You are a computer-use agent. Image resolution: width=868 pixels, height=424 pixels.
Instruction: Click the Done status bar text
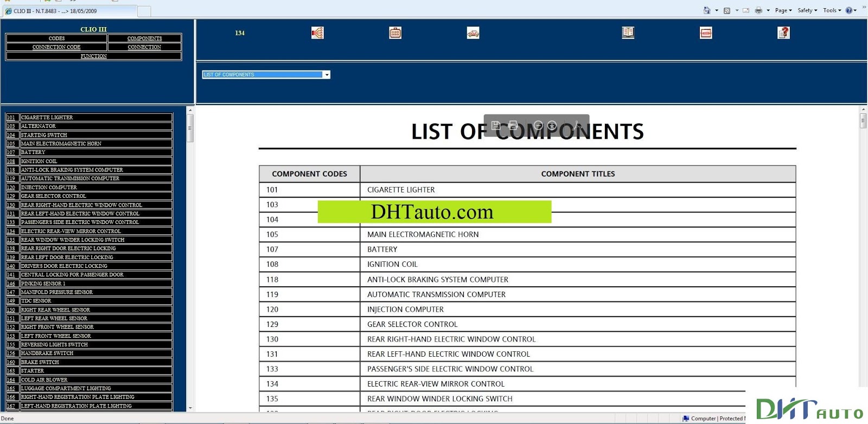(8, 419)
